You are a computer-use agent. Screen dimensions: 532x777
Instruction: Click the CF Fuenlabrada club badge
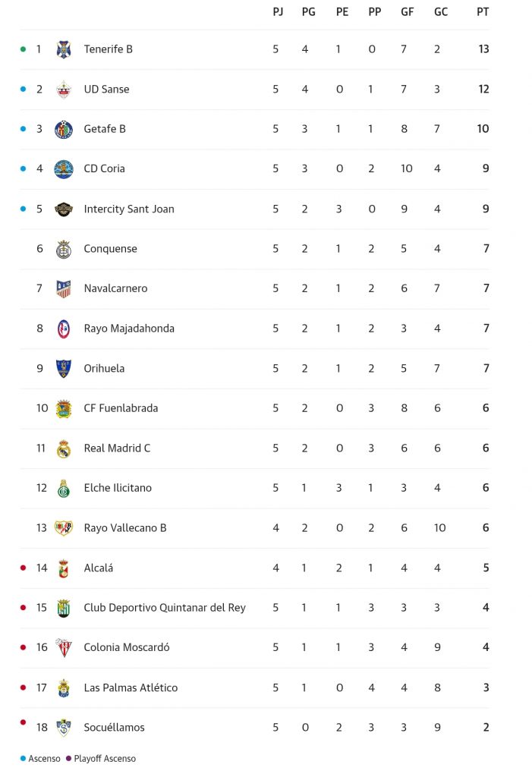click(64, 408)
